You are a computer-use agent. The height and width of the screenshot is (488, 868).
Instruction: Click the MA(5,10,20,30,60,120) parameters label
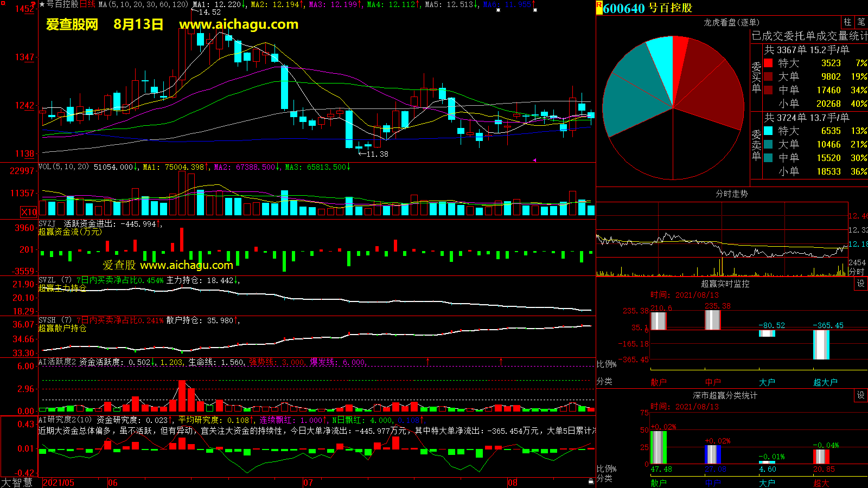(143, 4)
